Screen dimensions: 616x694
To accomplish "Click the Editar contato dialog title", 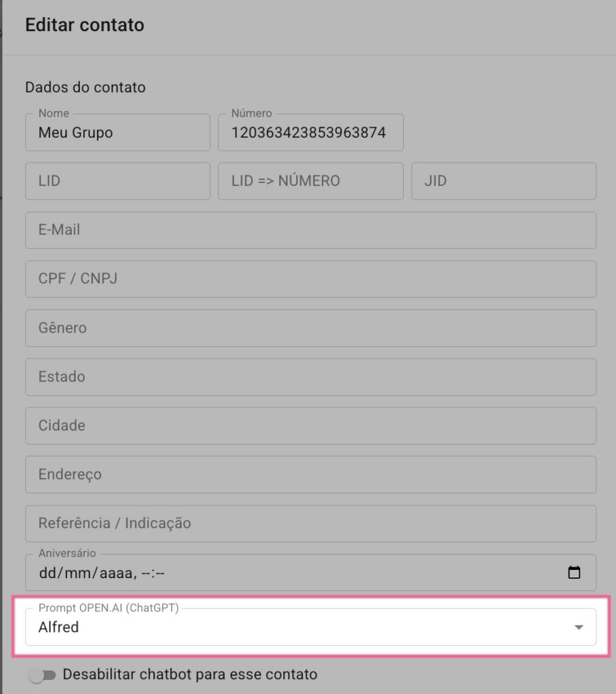I will click(85, 25).
